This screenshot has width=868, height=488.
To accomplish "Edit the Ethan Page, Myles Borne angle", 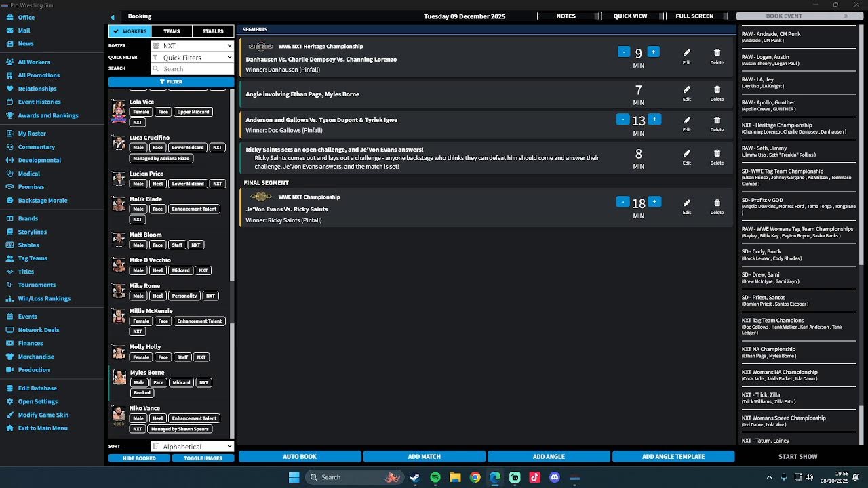I will pyautogui.click(x=687, y=94).
